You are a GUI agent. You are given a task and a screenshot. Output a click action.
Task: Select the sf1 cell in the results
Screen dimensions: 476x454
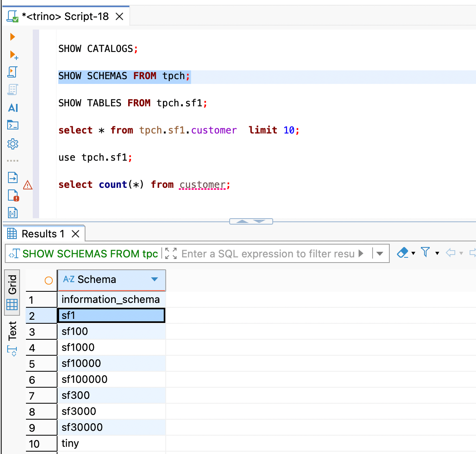(111, 315)
